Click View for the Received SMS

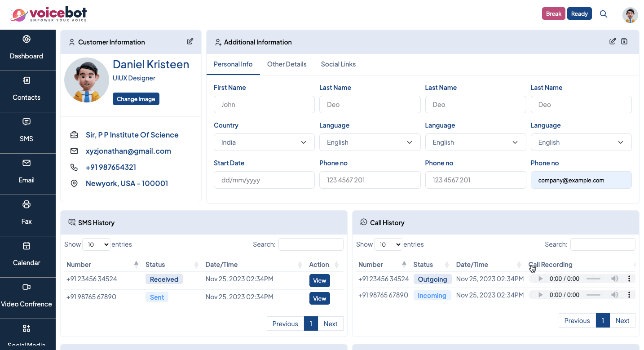coord(319,280)
